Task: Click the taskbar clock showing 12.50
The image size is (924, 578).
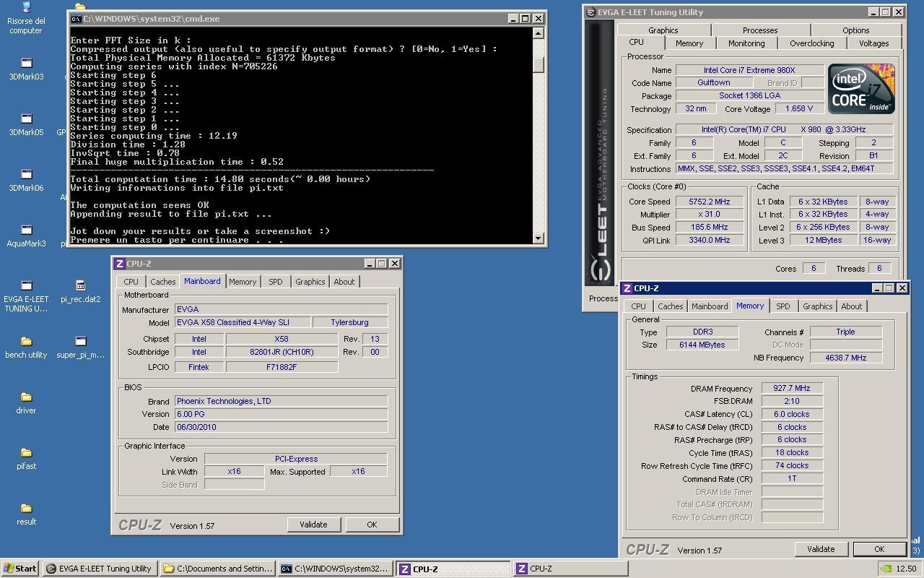Action: pyautogui.click(x=906, y=569)
